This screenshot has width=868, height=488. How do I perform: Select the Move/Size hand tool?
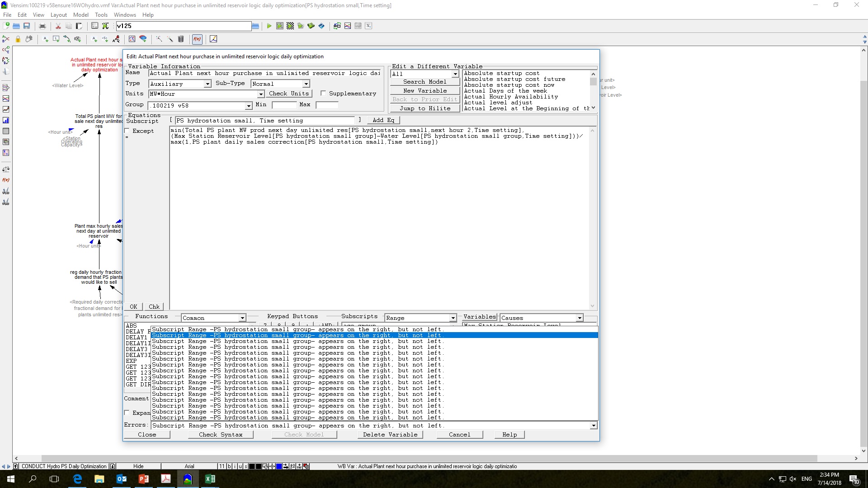(29, 39)
